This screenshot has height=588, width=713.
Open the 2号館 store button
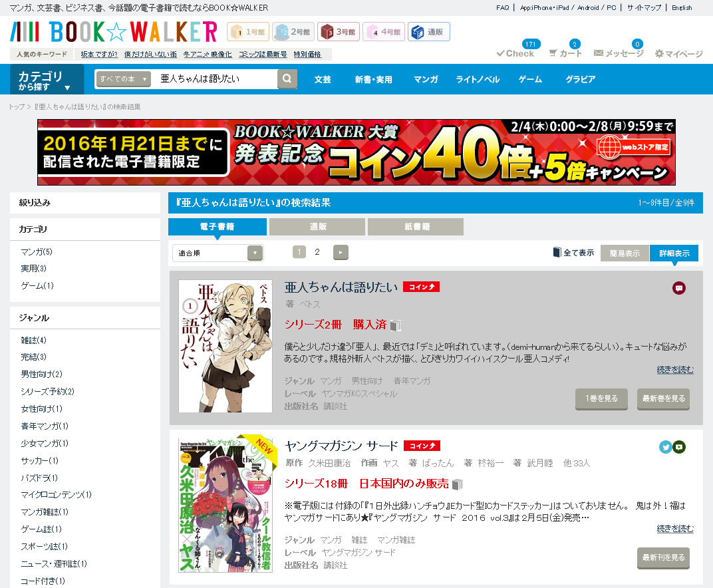(293, 32)
